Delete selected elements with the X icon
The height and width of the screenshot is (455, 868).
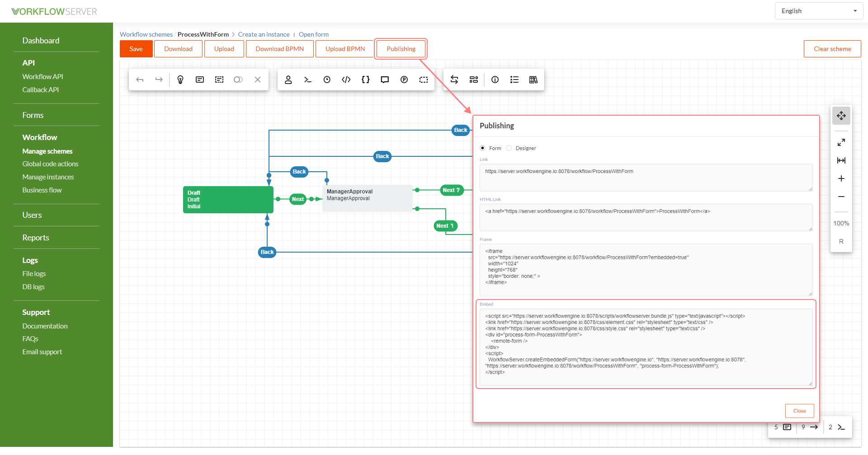coord(258,80)
